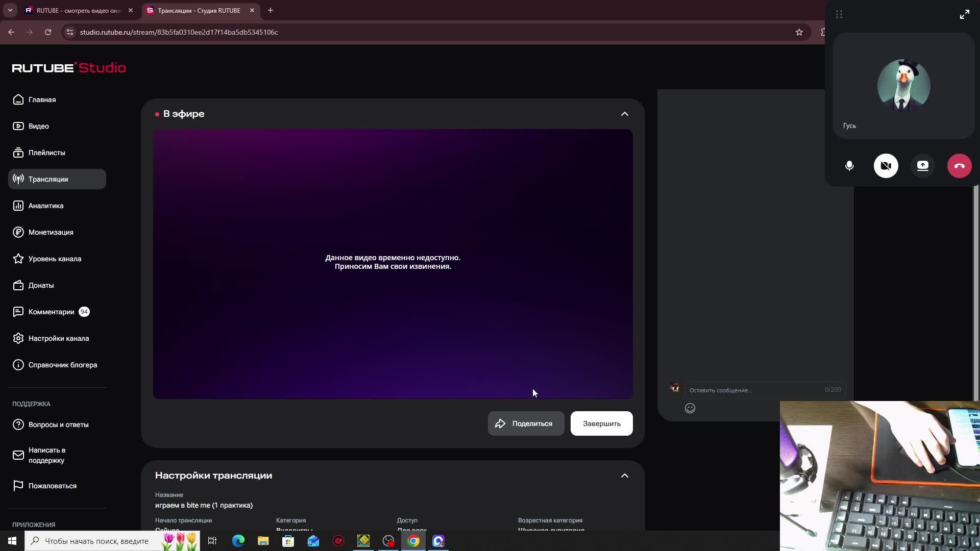
Task: Bookmark this page with star icon
Action: 799,32
